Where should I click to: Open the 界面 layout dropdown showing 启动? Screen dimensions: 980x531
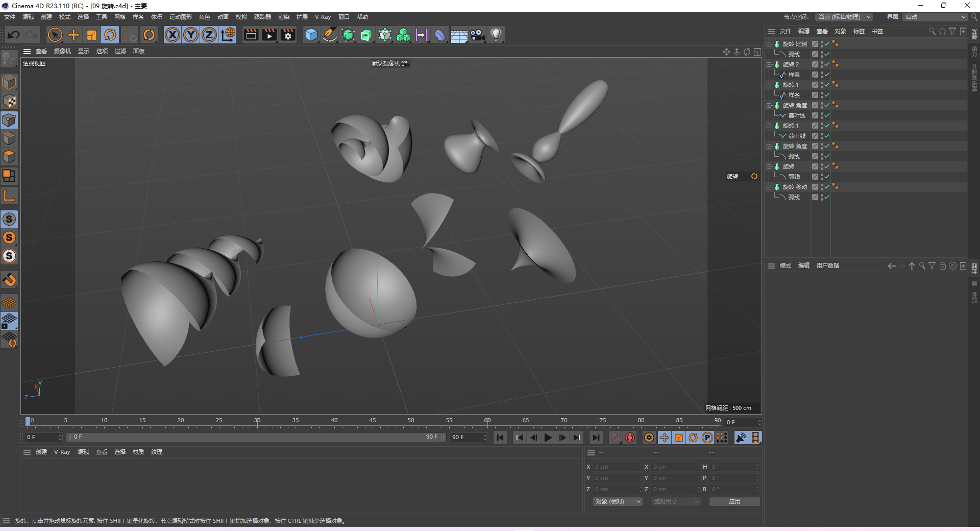[936, 17]
